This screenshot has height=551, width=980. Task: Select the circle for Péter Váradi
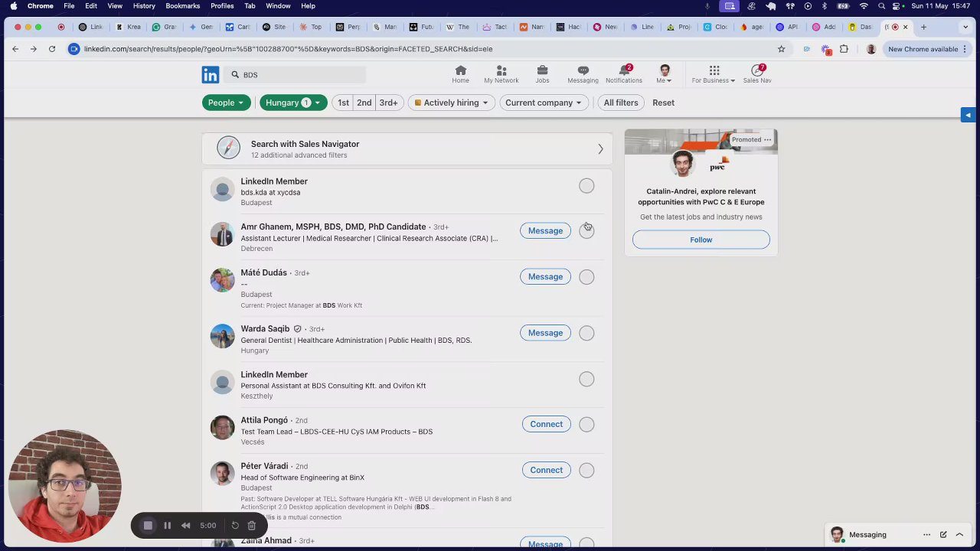(x=586, y=471)
